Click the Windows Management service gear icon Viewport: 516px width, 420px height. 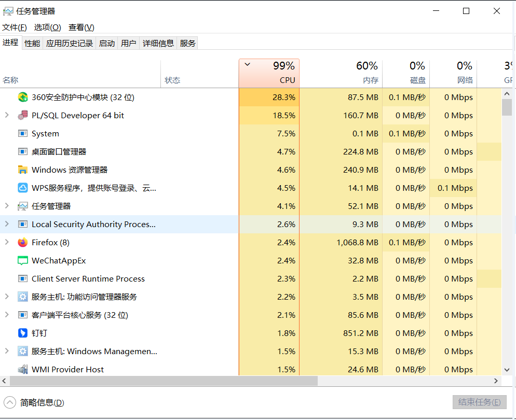pyautogui.click(x=23, y=352)
